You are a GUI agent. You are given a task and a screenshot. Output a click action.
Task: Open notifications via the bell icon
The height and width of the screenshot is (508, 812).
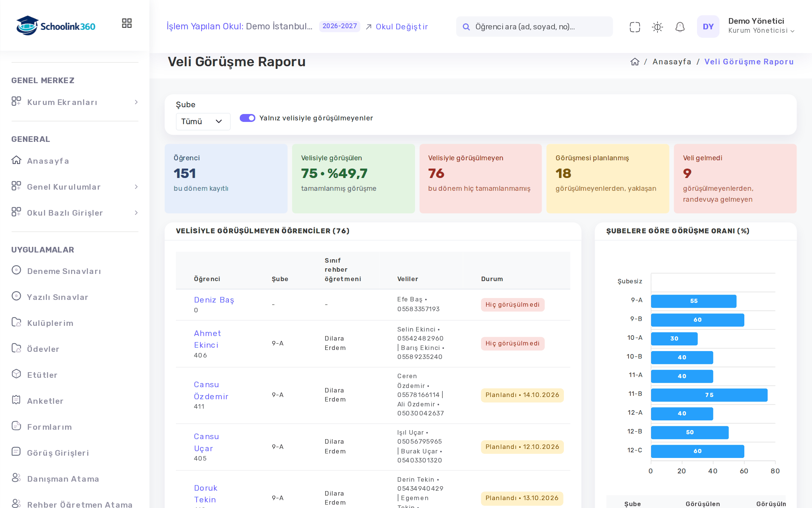click(680, 27)
